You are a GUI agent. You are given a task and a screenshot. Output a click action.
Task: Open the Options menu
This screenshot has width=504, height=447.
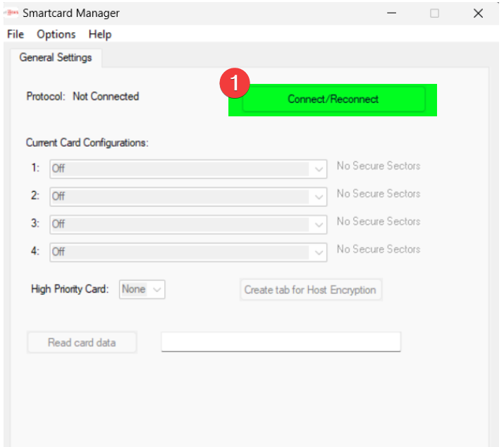click(56, 34)
